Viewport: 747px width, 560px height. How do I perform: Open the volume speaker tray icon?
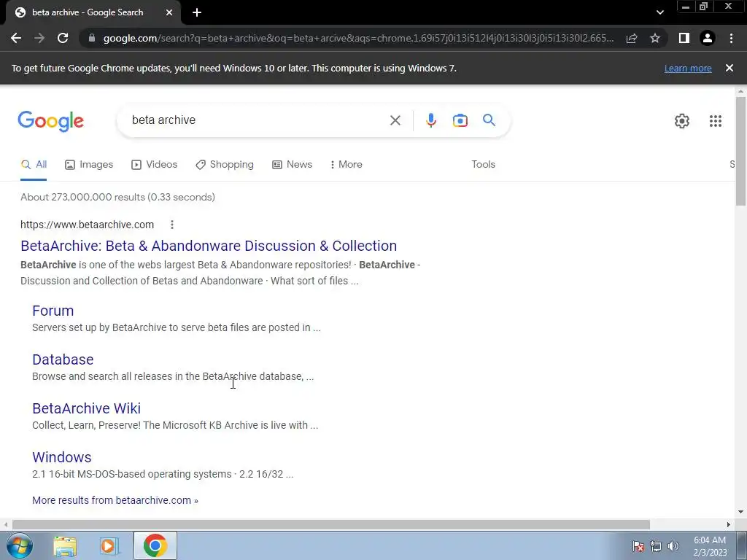[673, 546]
